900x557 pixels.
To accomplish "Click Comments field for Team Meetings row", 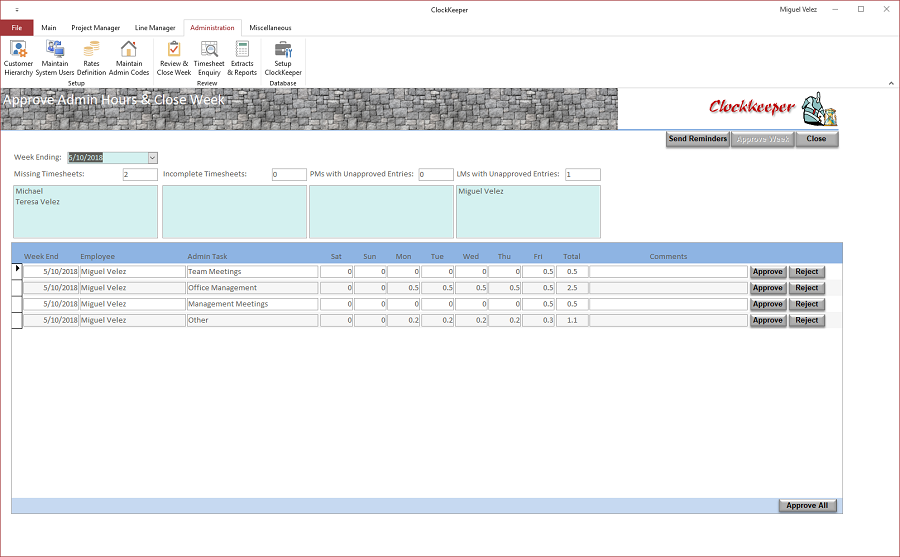I will pos(669,272).
